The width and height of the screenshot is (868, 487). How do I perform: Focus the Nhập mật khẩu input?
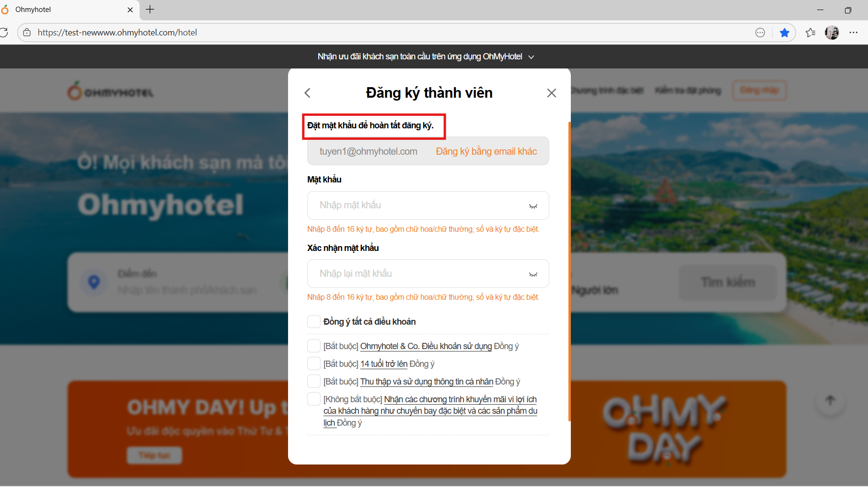pyautogui.click(x=428, y=205)
